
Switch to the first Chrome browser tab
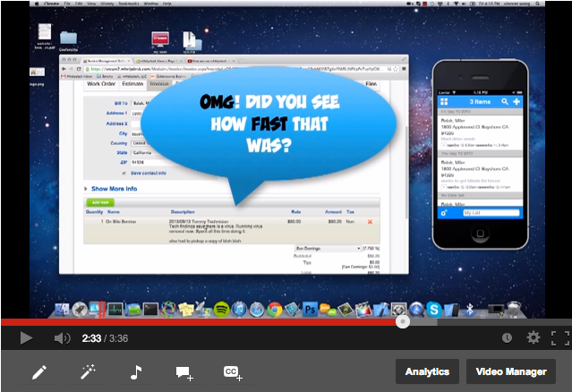click(x=107, y=61)
